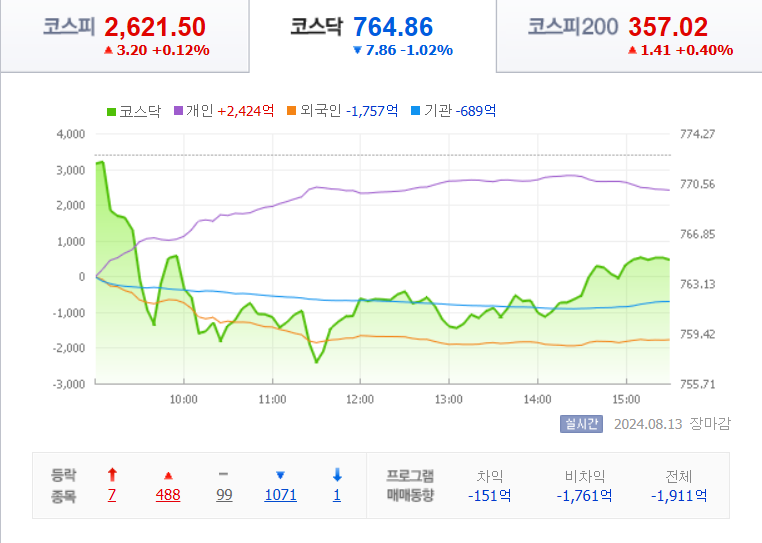Click the date 2024.08.13 장마감
This screenshot has height=543, width=762.
(672, 424)
